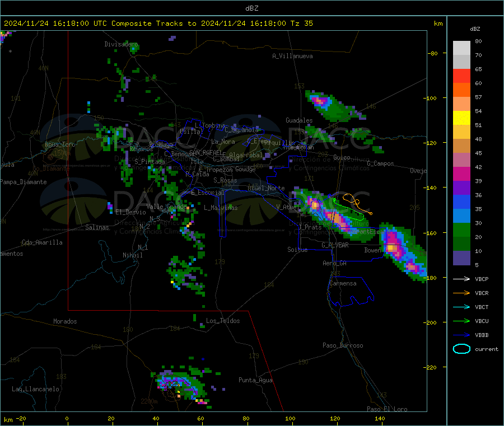Click the Agua_Toro location label
Image resolution: width=504 pixels, height=426 pixels.
(60, 144)
